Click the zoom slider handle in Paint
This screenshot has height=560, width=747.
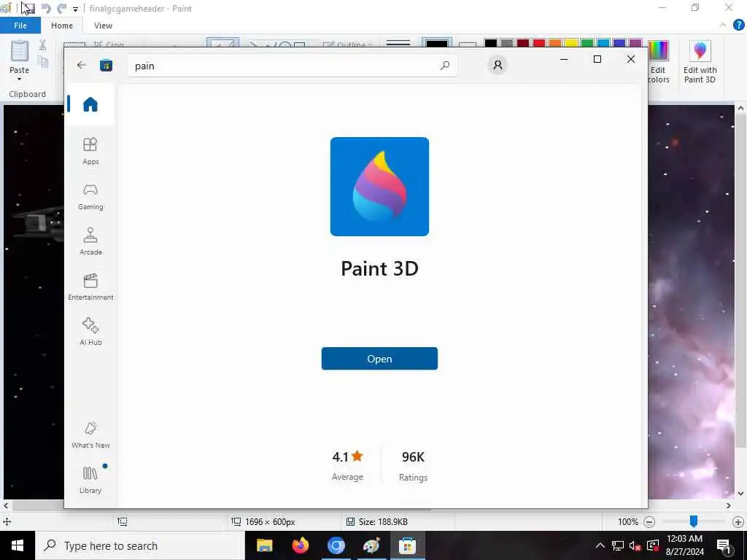(694, 522)
